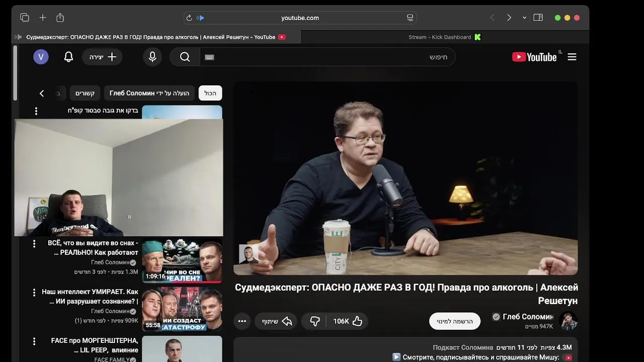Select the קשורים related chip
The image size is (644, 362).
(85, 93)
